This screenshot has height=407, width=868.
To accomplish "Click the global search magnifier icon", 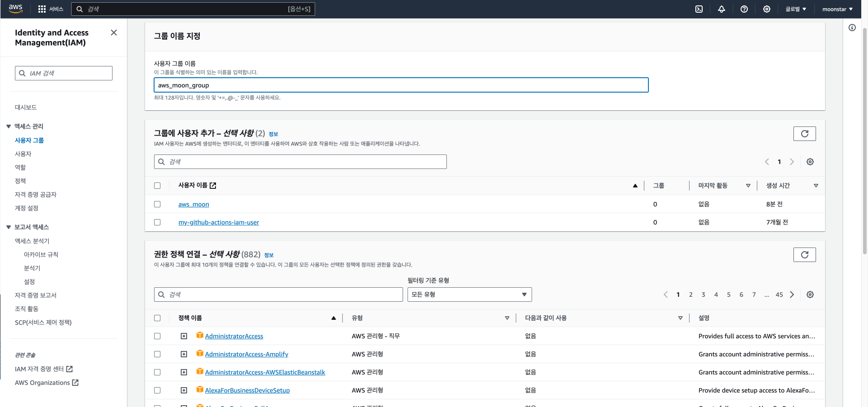I will (80, 9).
